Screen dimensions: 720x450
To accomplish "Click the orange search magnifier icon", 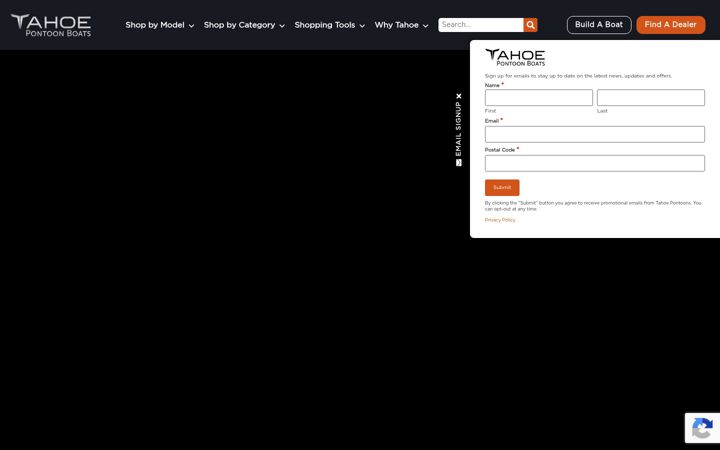I will click(x=530, y=25).
